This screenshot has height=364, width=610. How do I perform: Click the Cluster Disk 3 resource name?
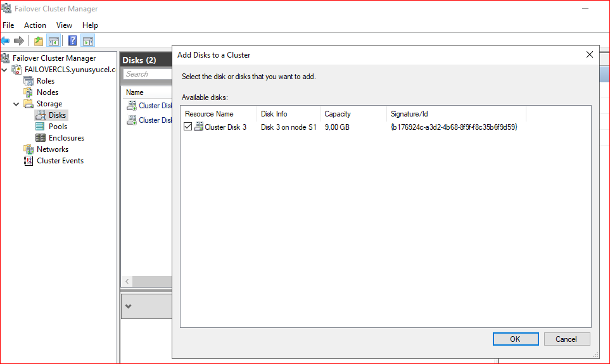pyautogui.click(x=226, y=127)
